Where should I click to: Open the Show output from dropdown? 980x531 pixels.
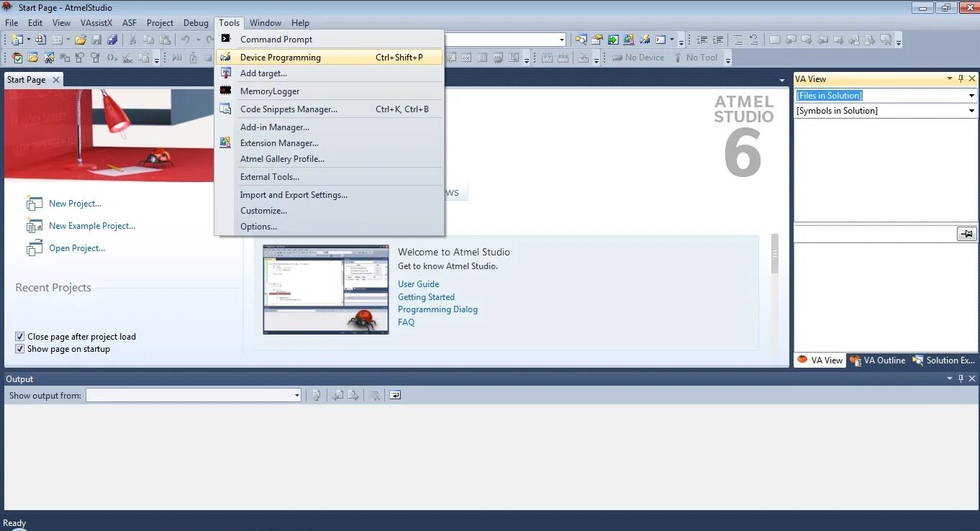point(296,395)
